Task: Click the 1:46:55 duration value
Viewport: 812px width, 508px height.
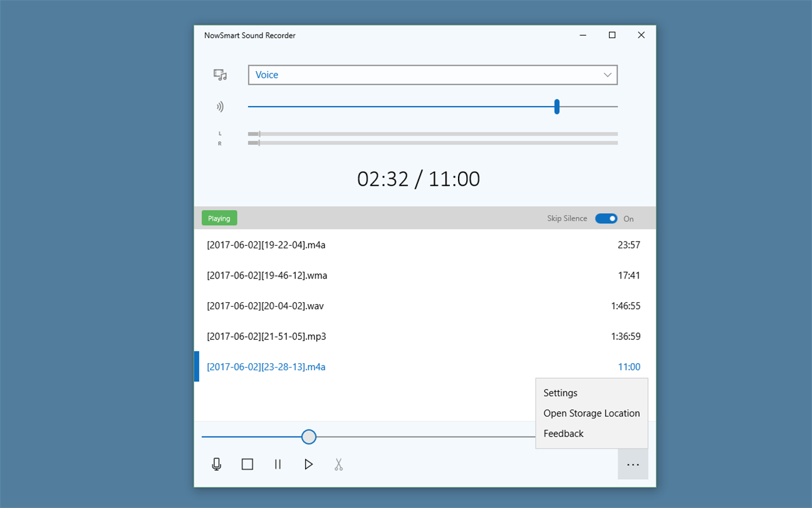Action: [x=626, y=306]
